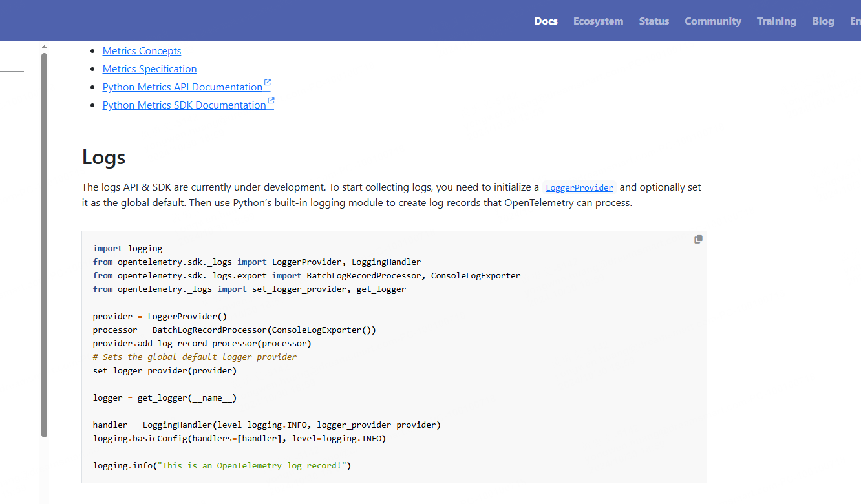
Task: Select Community in the top navigation
Action: tap(712, 21)
